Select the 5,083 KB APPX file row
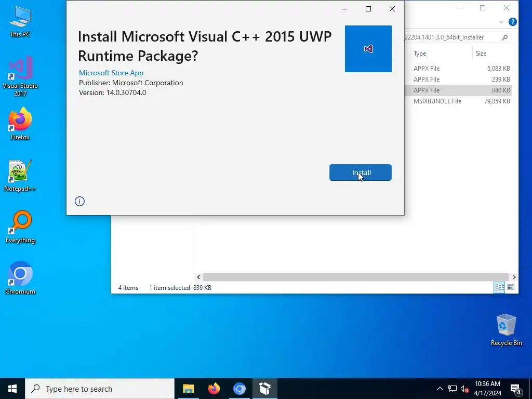The height and width of the screenshot is (399, 532). tap(458, 68)
